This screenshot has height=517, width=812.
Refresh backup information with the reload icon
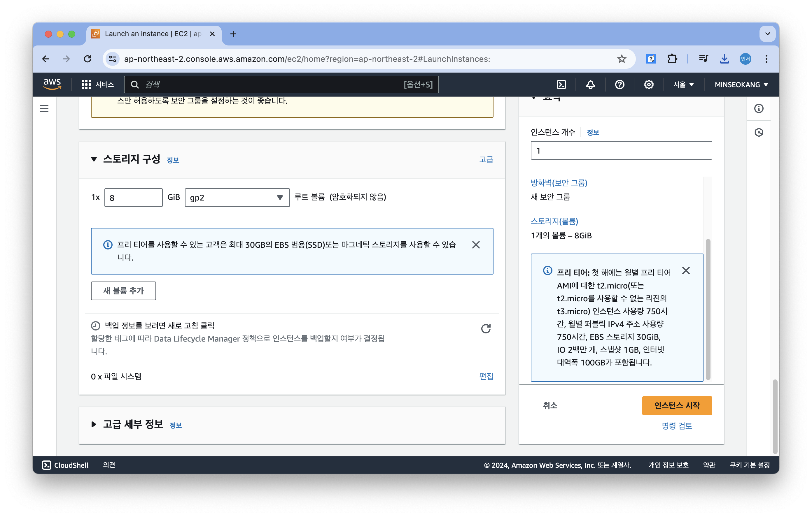486,329
